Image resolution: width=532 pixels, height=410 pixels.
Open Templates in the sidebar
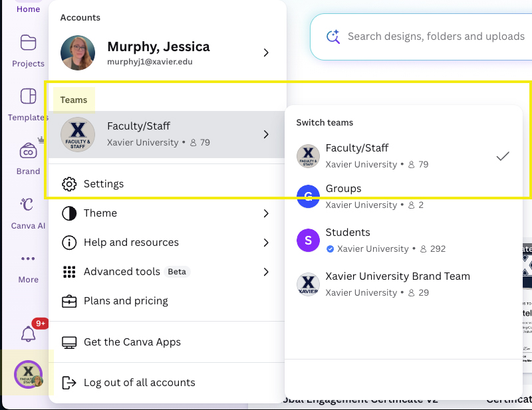pyautogui.click(x=27, y=103)
